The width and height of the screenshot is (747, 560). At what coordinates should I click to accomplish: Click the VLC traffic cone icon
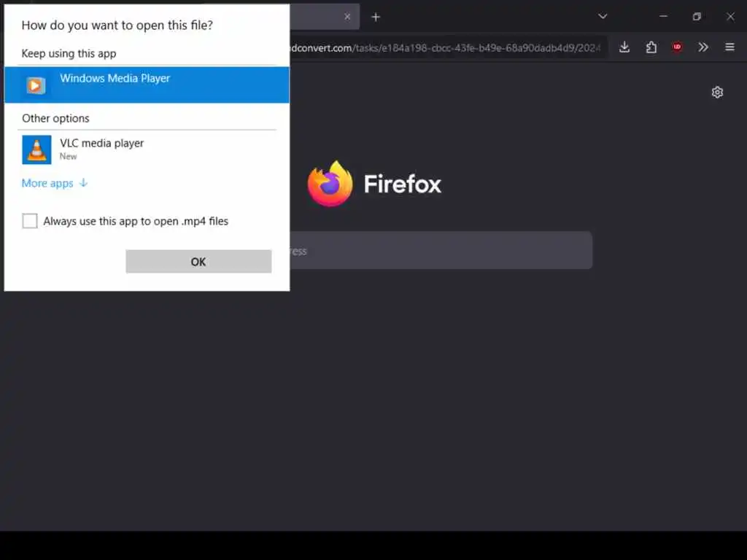click(x=36, y=149)
